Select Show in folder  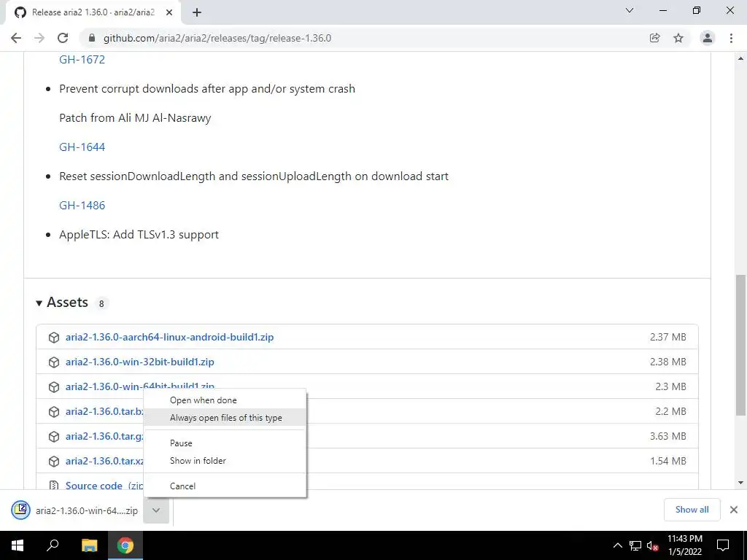click(x=225, y=461)
